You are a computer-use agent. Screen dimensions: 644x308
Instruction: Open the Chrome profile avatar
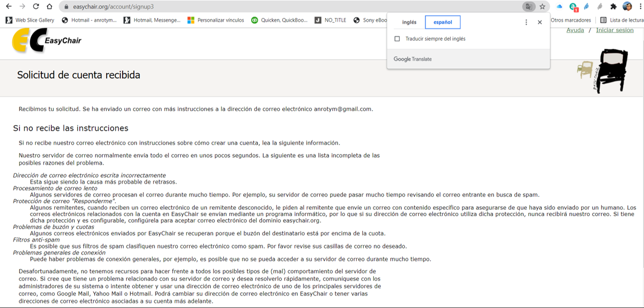click(627, 6)
